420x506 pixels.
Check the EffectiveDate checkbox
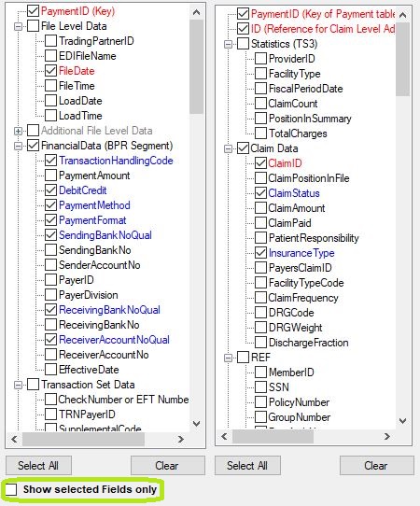tap(50, 369)
